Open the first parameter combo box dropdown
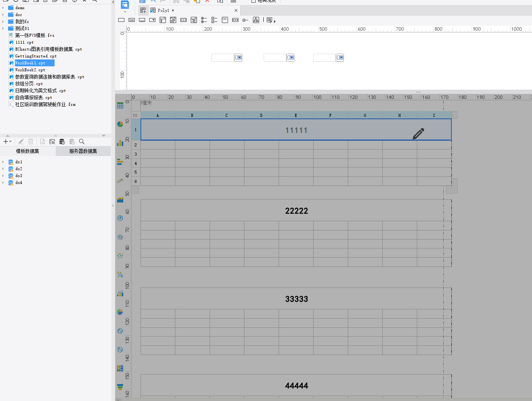Screen dimensions: 532x401 coord(238,58)
